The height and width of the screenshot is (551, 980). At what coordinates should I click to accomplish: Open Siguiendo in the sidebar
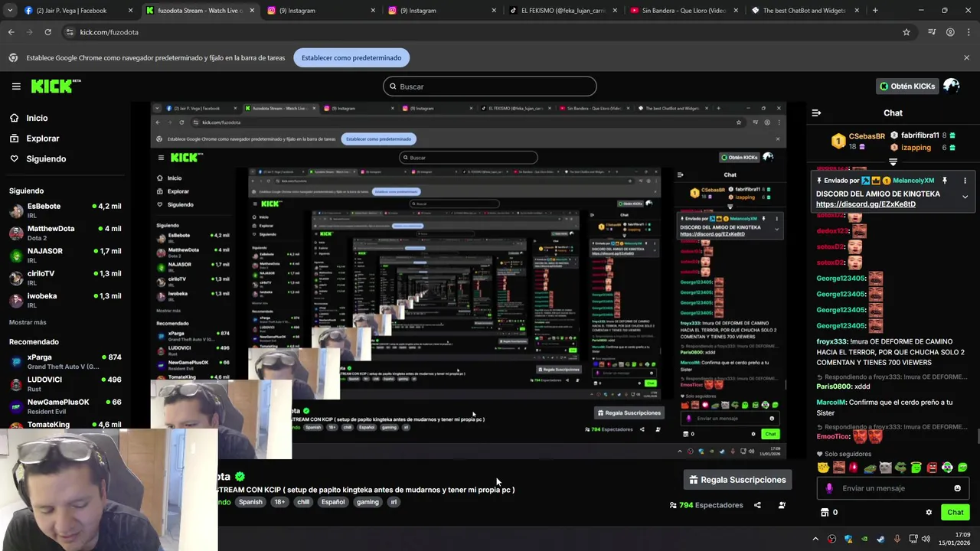[38, 158]
